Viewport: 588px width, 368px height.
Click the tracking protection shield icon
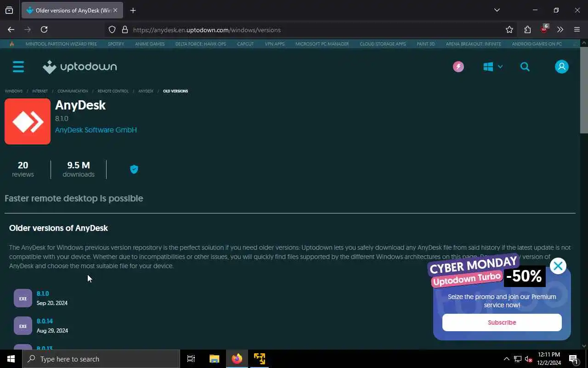pyautogui.click(x=112, y=29)
